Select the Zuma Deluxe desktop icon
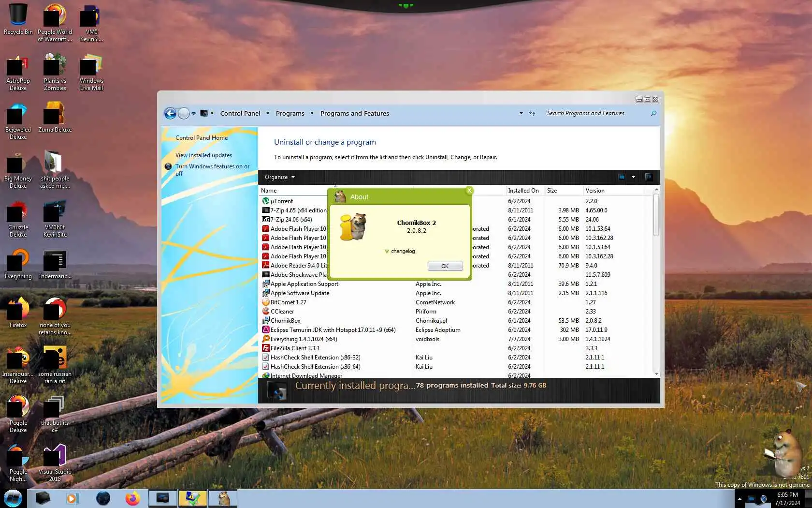This screenshot has width=812, height=508. 55,117
